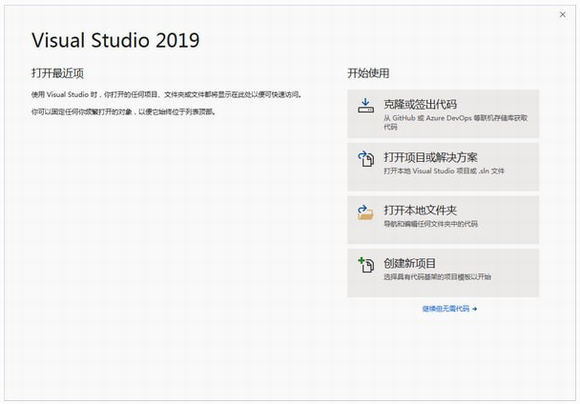Click the 使用 Visual Studio 时 hint paragraph
The image size is (580, 404).
[167, 95]
